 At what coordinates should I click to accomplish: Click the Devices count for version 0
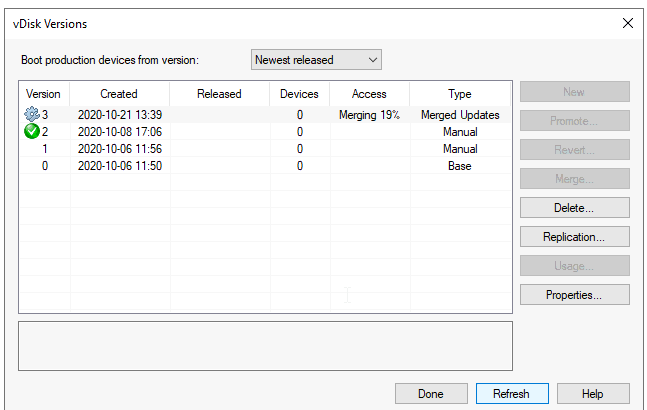[x=300, y=166]
